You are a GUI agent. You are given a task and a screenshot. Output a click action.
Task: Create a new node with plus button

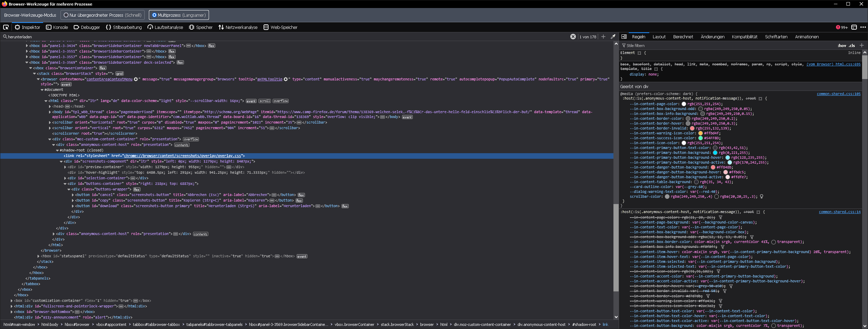[603, 37]
